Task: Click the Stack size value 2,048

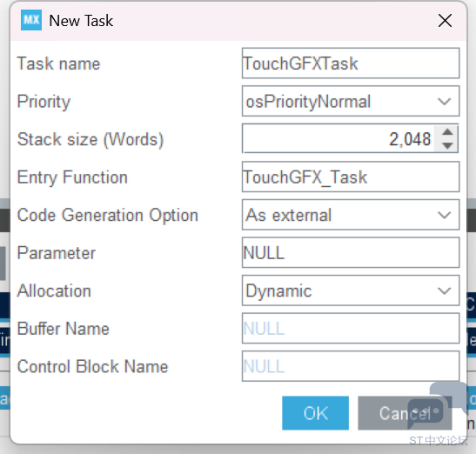Action: coord(410,139)
